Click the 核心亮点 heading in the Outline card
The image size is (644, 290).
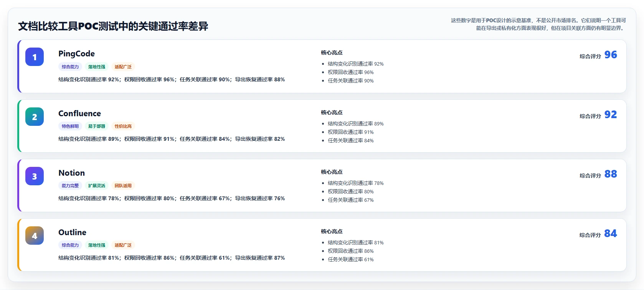(x=332, y=232)
